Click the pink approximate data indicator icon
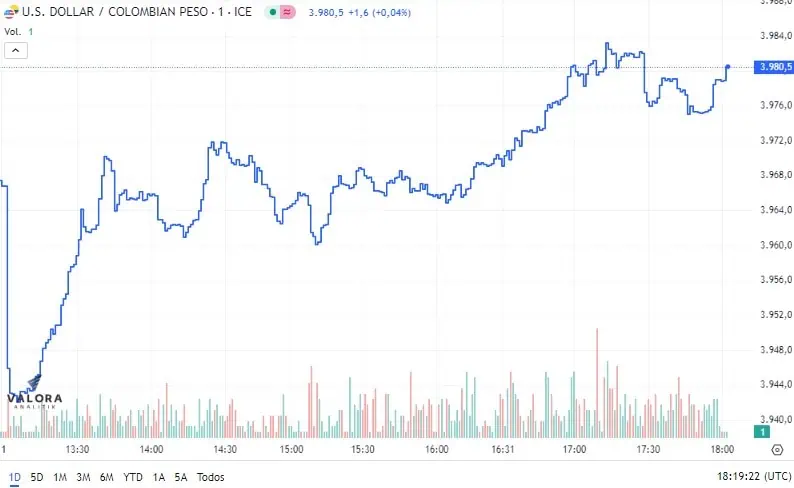The image size is (794, 488). pyautogui.click(x=287, y=12)
